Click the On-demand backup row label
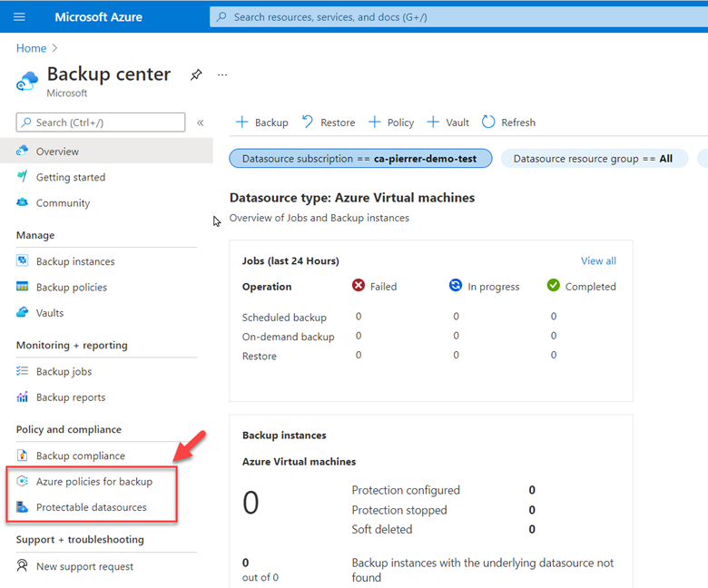The width and height of the screenshot is (708, 588). point(288,337)
